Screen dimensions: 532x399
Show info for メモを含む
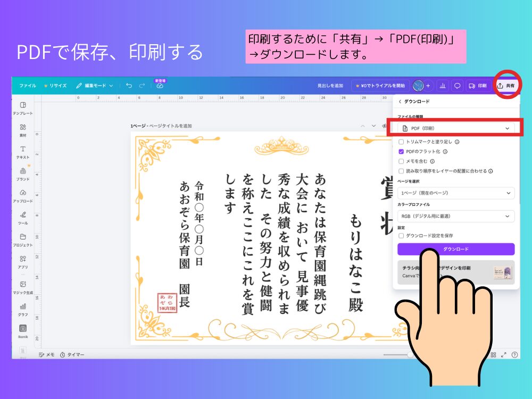(432, 162)
